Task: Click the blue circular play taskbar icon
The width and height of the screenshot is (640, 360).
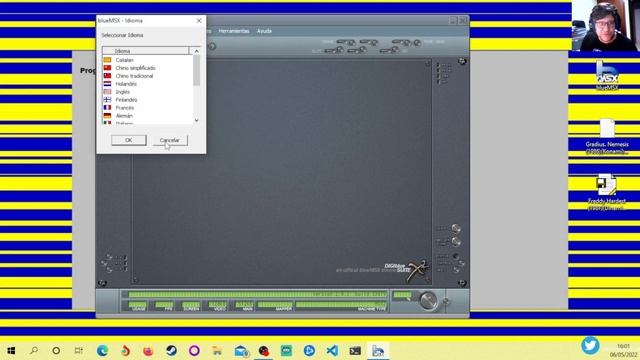Action: (x=309, y=351)
